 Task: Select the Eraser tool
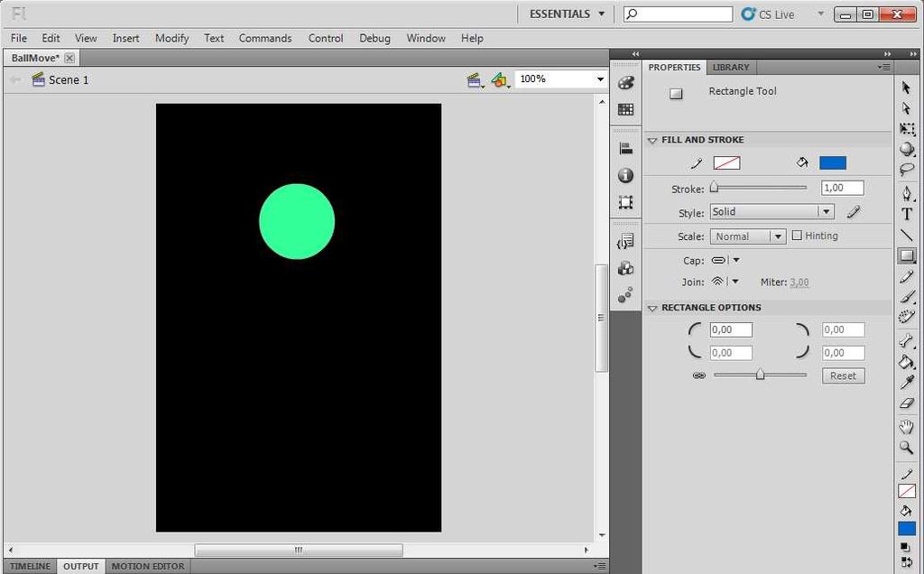pyautogui.click(x=907, y=403)
